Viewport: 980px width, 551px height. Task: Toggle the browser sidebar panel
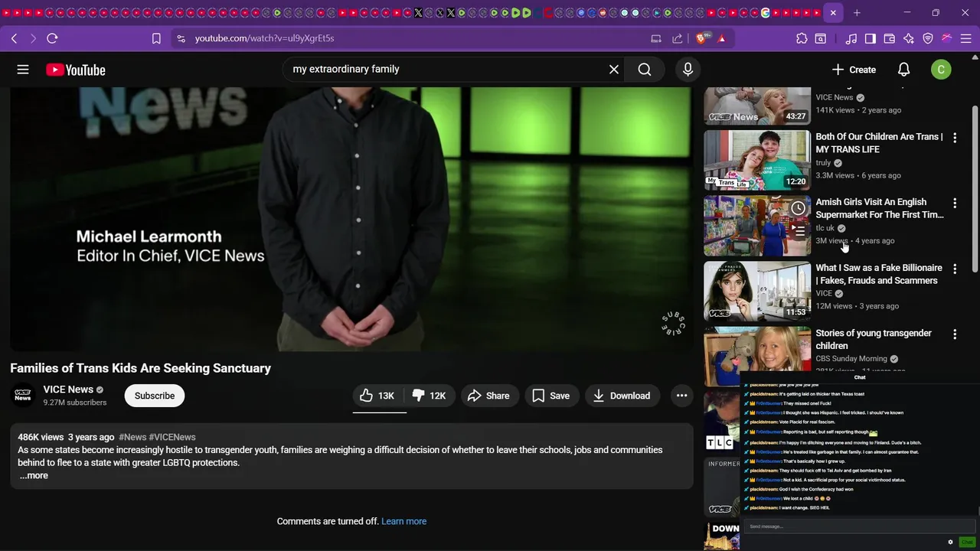tap(871, 38)
